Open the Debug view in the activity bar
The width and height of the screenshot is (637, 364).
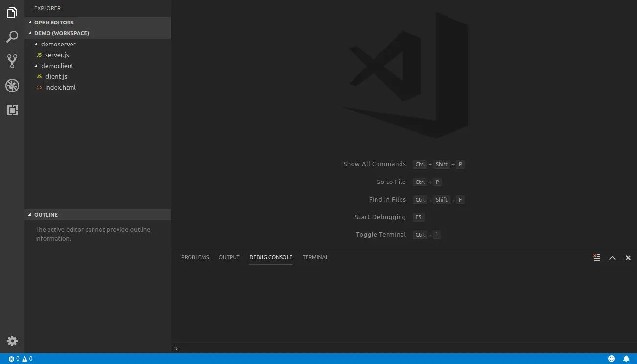click(x=12, y=86)
